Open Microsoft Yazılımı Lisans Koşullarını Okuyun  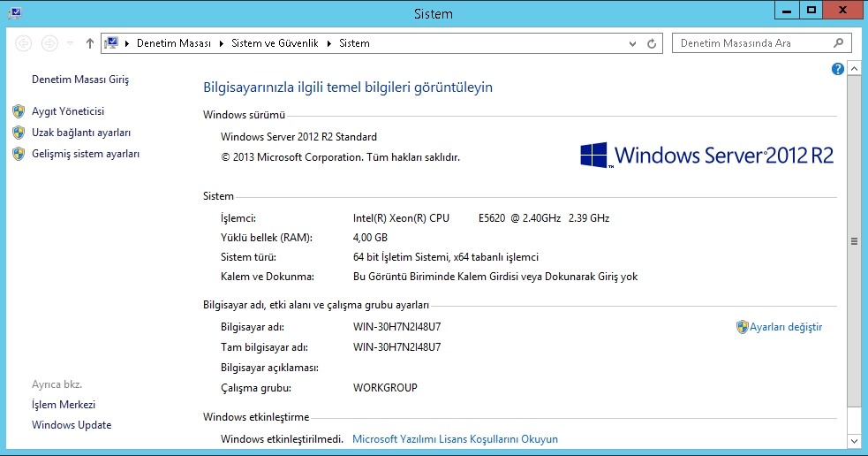pos(455,439)
